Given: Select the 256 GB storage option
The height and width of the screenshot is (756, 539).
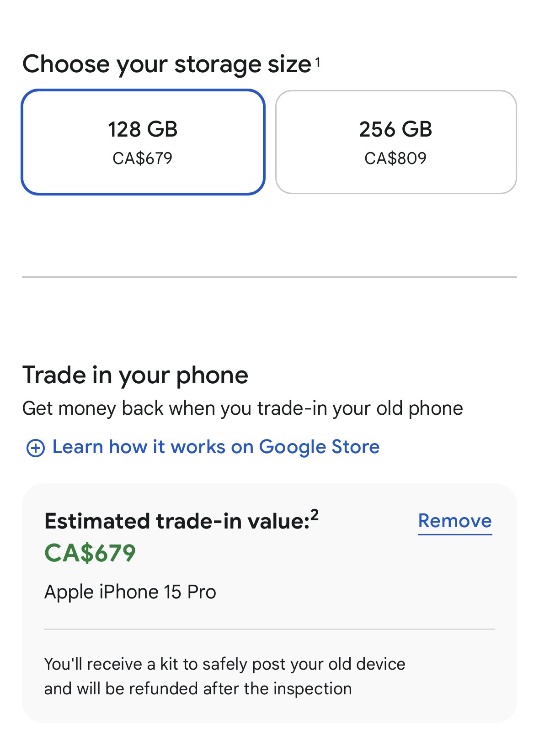Looking at the screenshot, I should (x=395, y=142).
